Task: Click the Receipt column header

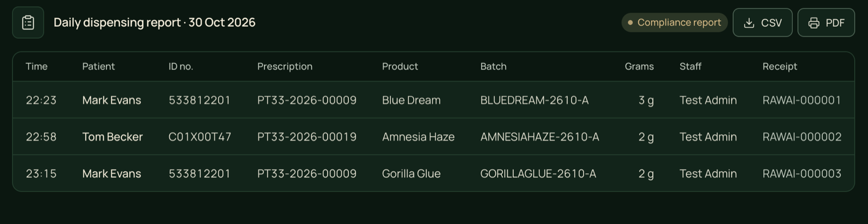Action: [x=779, y=67]
